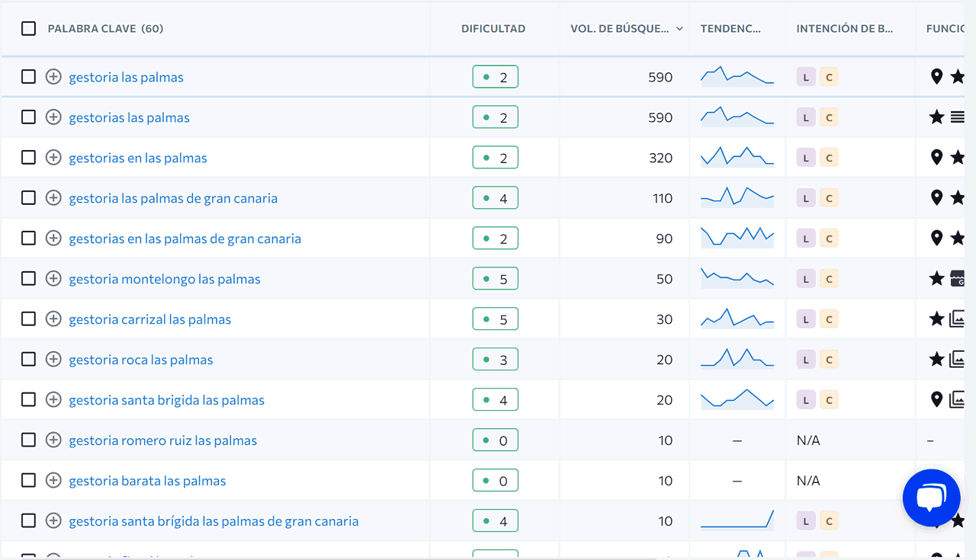The height and width of the screenshot is (560, 976).
Task: Click trend chart for 'gestoria las palmas'
Action: point(737,76)
